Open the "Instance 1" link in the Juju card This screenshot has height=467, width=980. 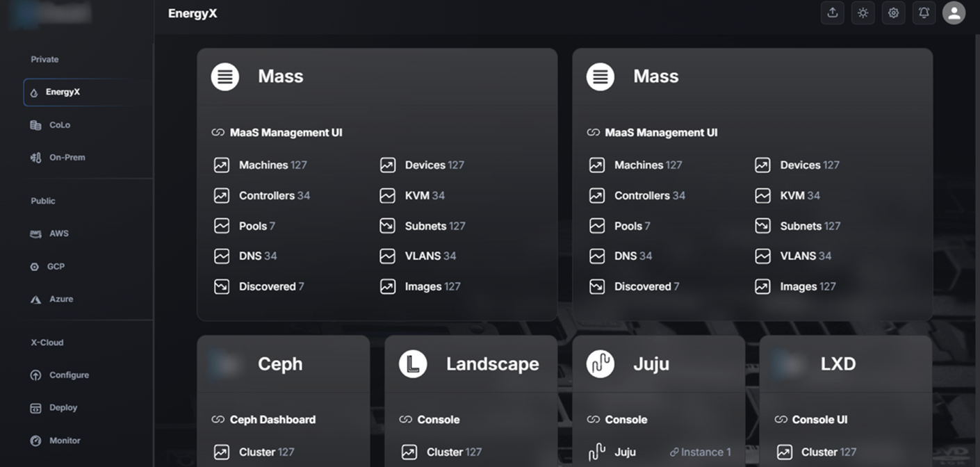(701, 452)
